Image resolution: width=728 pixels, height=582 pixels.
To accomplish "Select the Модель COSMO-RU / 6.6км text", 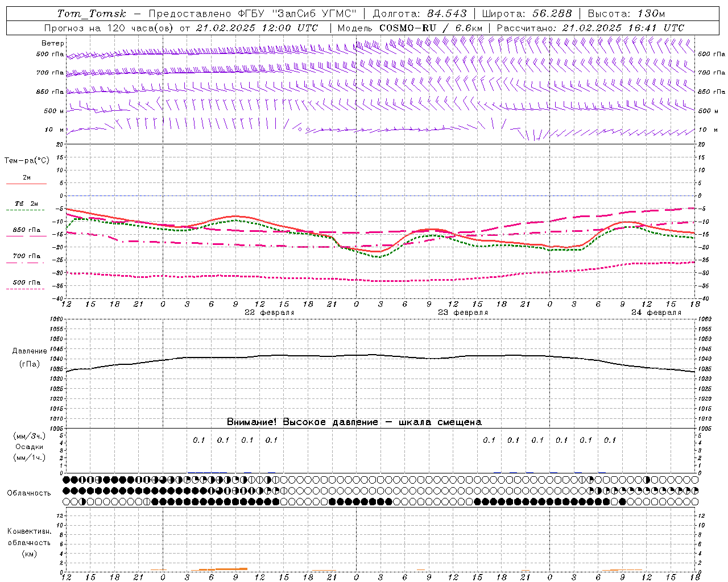I will (410, 28).
